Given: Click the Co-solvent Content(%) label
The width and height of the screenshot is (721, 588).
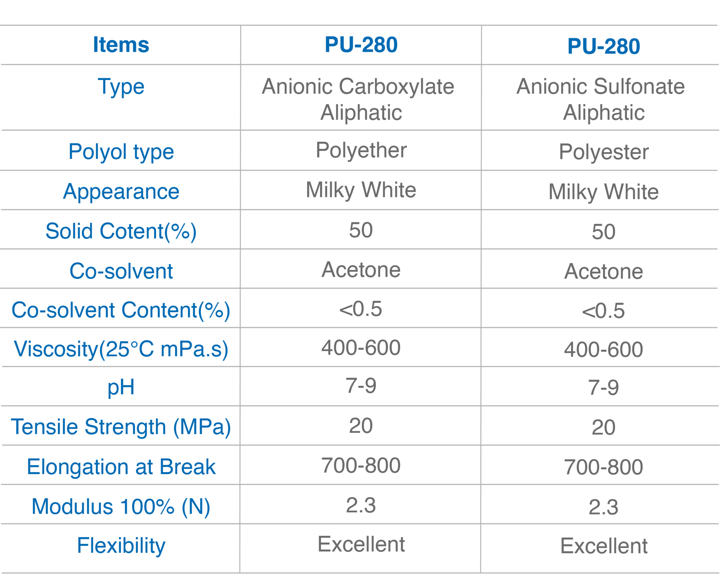Looking at the screenshot, I should coord(121,310).
